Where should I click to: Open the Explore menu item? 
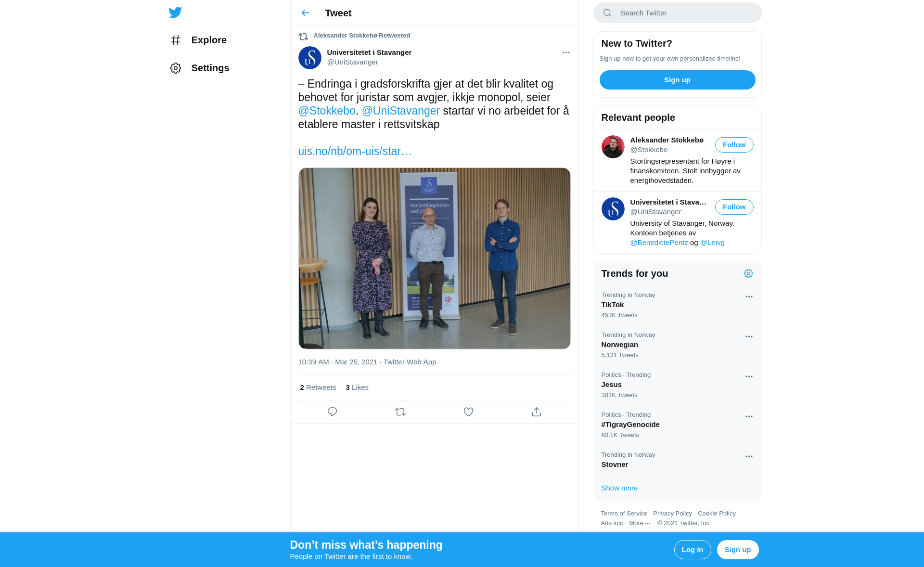pyautogui.click(x=209, y=40)
